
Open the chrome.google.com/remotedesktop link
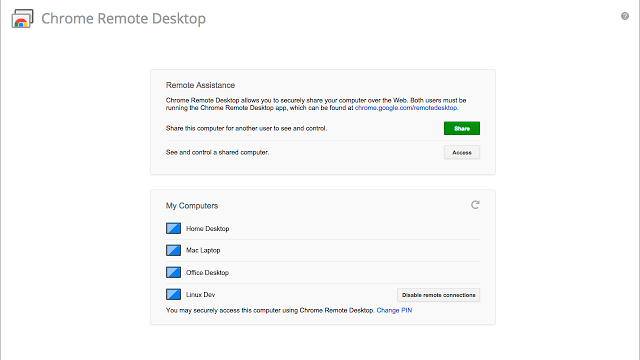tap(406, 108)
